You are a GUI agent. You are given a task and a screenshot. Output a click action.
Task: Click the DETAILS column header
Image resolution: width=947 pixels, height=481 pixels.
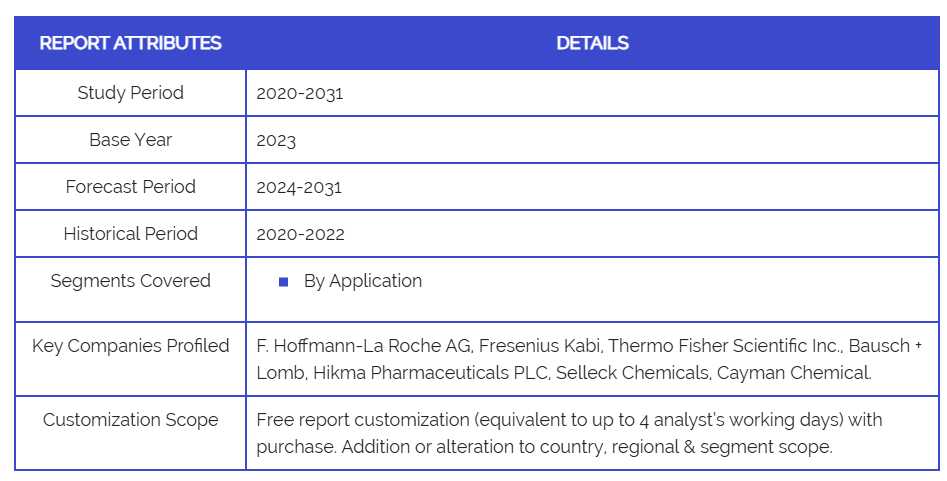click(592, 43)
